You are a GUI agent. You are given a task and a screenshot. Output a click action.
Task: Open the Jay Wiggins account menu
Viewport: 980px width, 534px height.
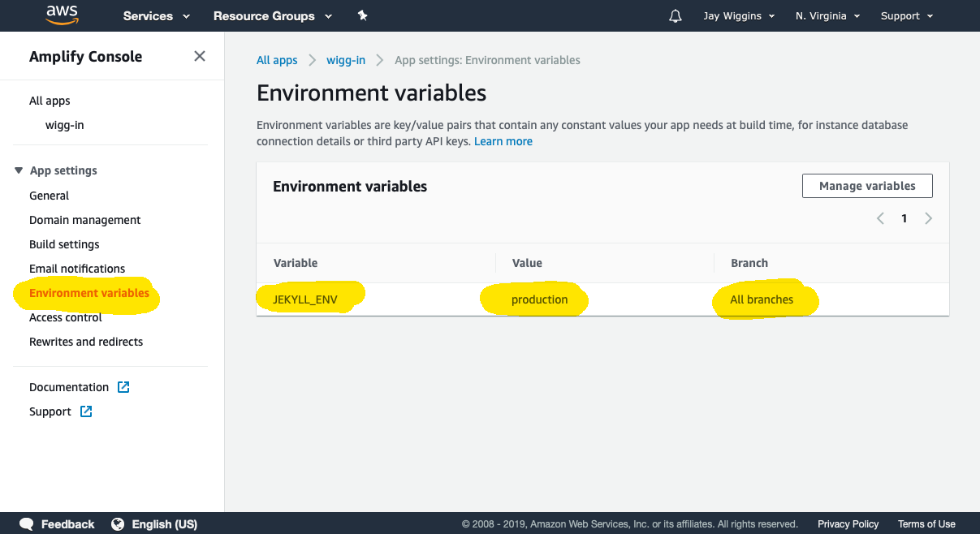pos(739,16)
